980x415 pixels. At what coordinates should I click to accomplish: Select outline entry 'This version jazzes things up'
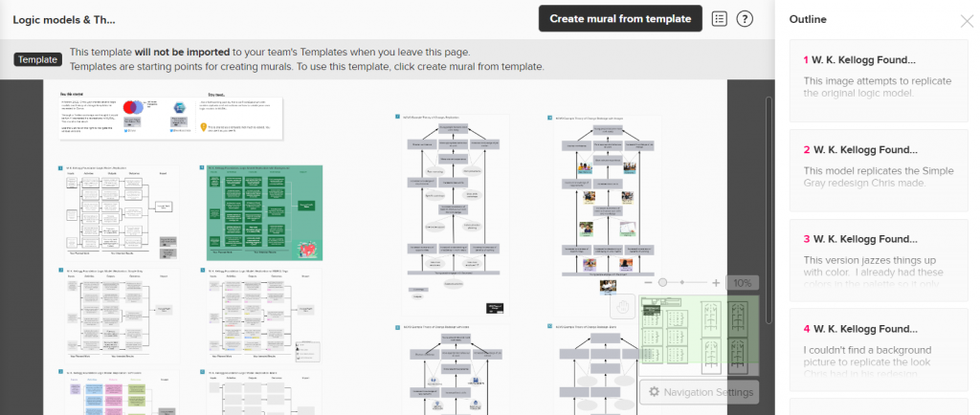pyautogui.click(x=879, y=260)
